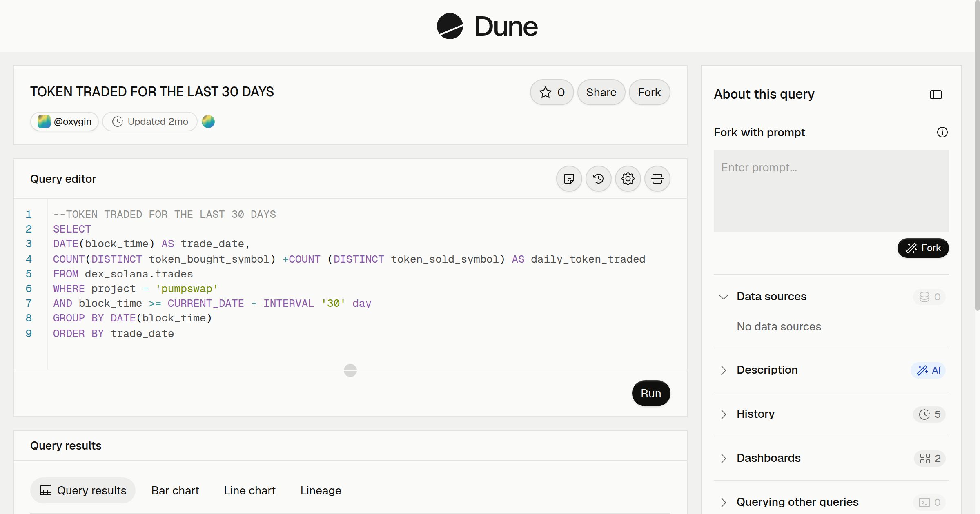The height and width of the screenshot is (514, 980).
Task: Toggle the editor layout collapse icon
Action: point(657,179)
